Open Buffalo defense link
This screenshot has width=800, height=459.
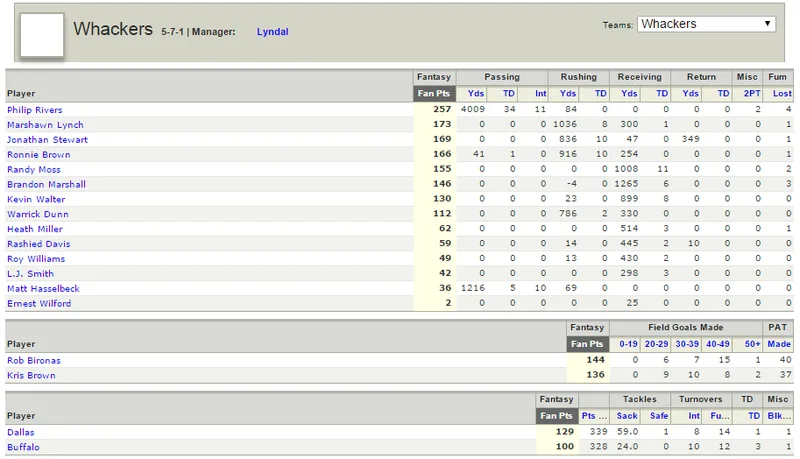23,447
